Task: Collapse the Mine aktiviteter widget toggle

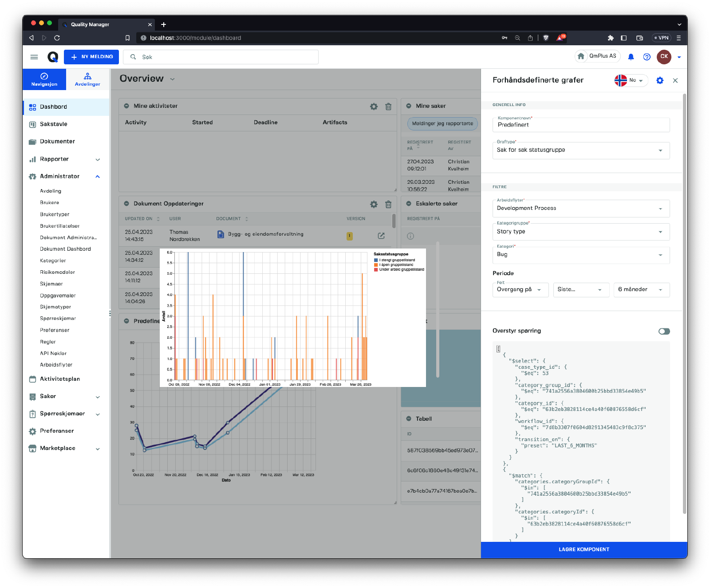Action: click(126, 106)
